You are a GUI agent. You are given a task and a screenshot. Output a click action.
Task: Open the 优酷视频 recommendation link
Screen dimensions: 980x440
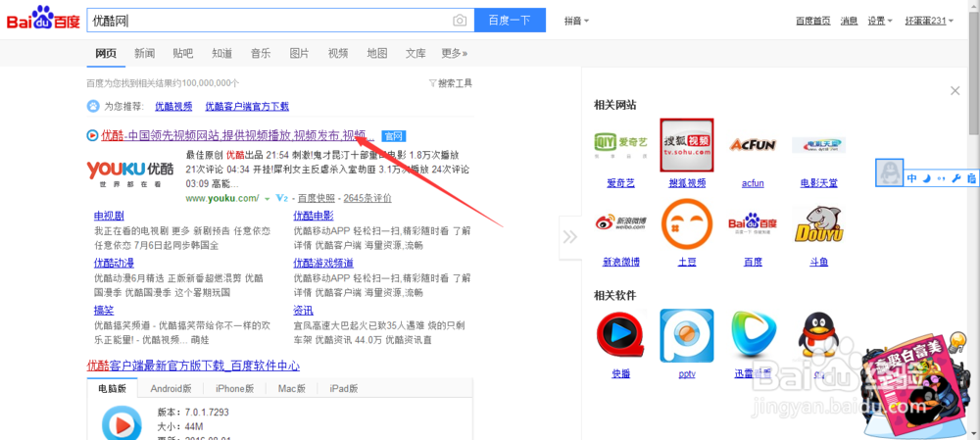(x=173, y=106)
